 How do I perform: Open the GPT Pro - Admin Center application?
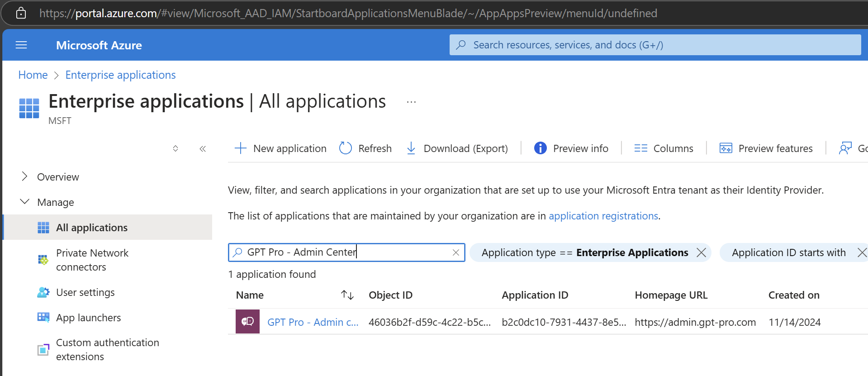pyautogui.click(x=313, y=322)
